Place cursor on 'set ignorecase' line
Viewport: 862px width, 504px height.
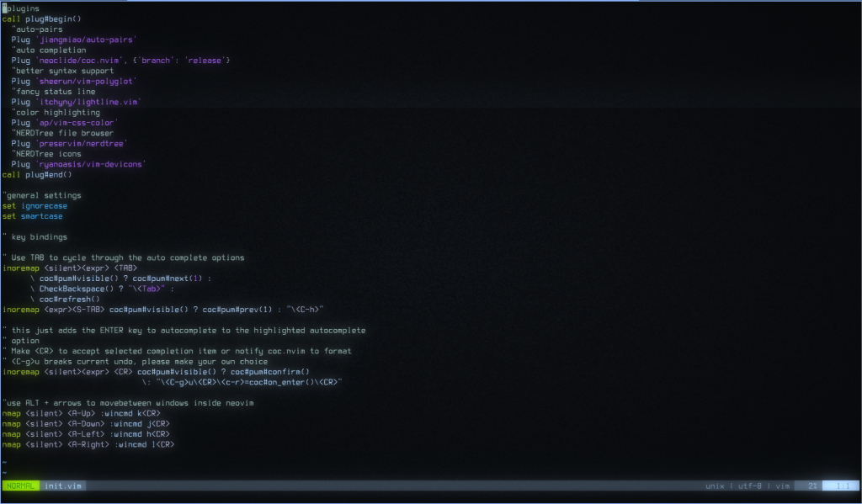(x=35, y=206)
